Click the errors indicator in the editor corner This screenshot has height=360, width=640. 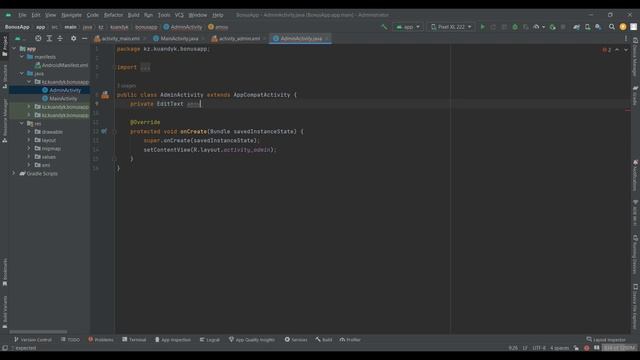tap(607, 50)
